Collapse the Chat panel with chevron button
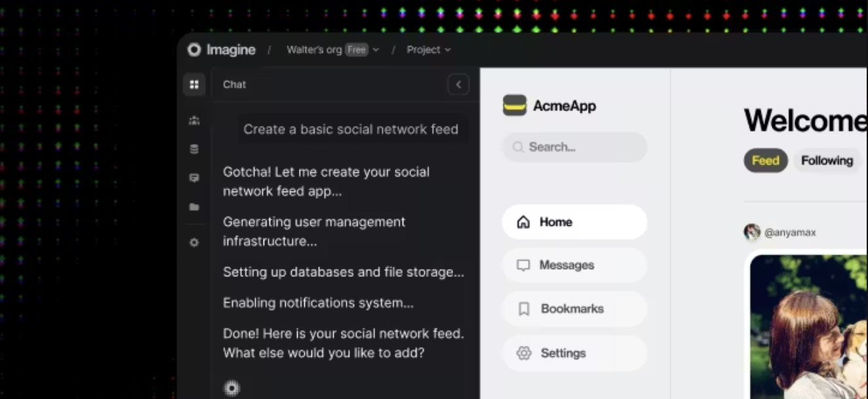 tap(458, 85)
